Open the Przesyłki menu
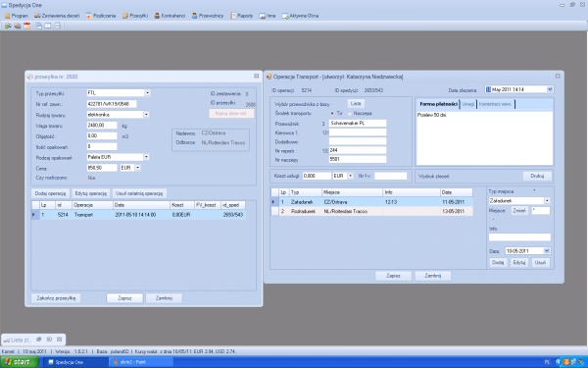The image size is (588, 368). 135,16
